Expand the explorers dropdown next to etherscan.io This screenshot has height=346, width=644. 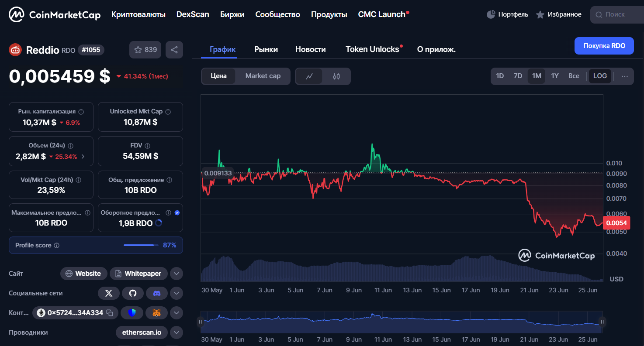pos(176,332)
